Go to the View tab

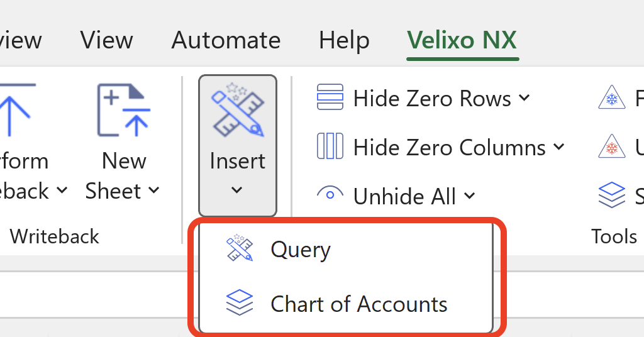(x=106, y=40)
